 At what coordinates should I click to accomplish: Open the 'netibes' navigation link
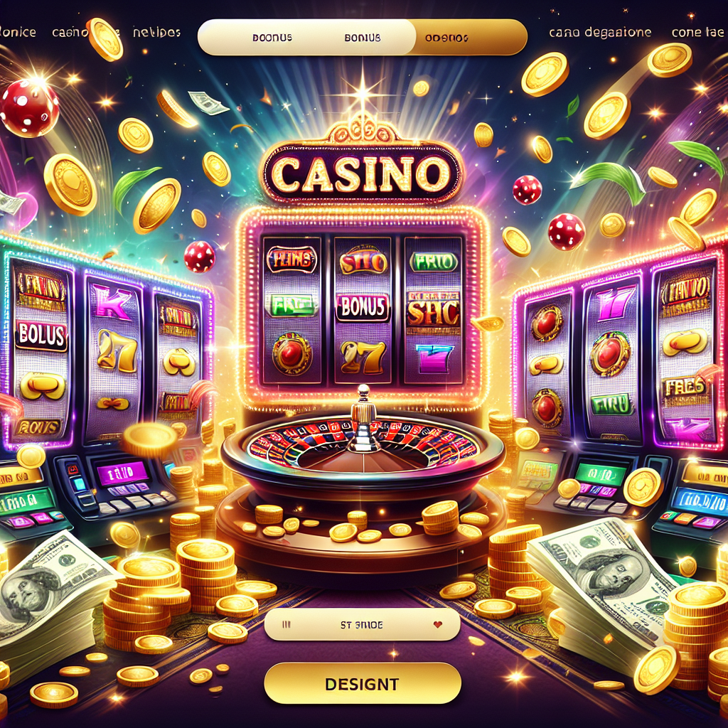click(156, 32)
